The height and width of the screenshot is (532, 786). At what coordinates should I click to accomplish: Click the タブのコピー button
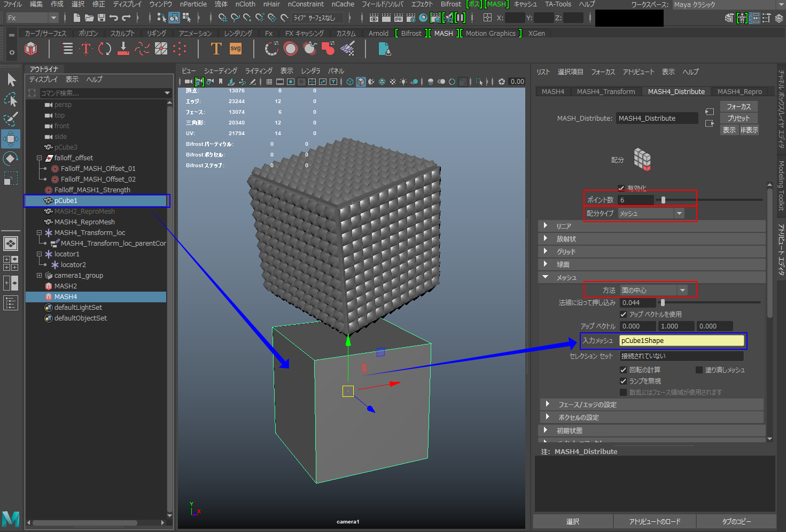click(x=736, y=521)
